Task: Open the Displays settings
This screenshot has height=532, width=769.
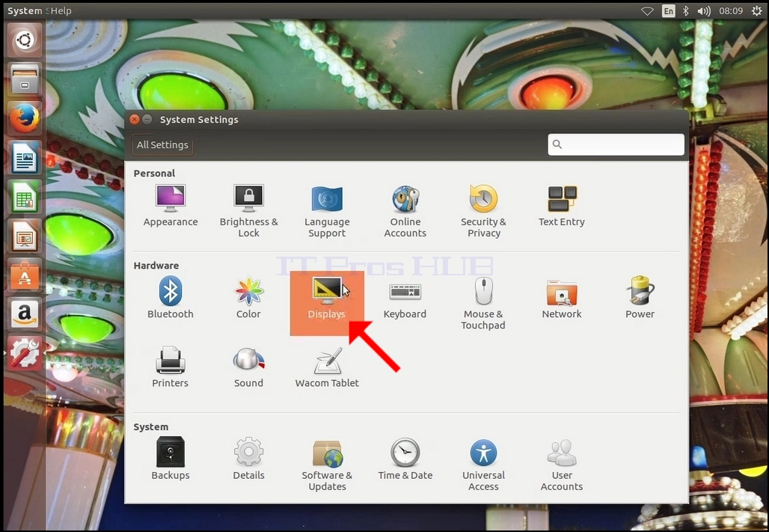Action: point(327,303)
